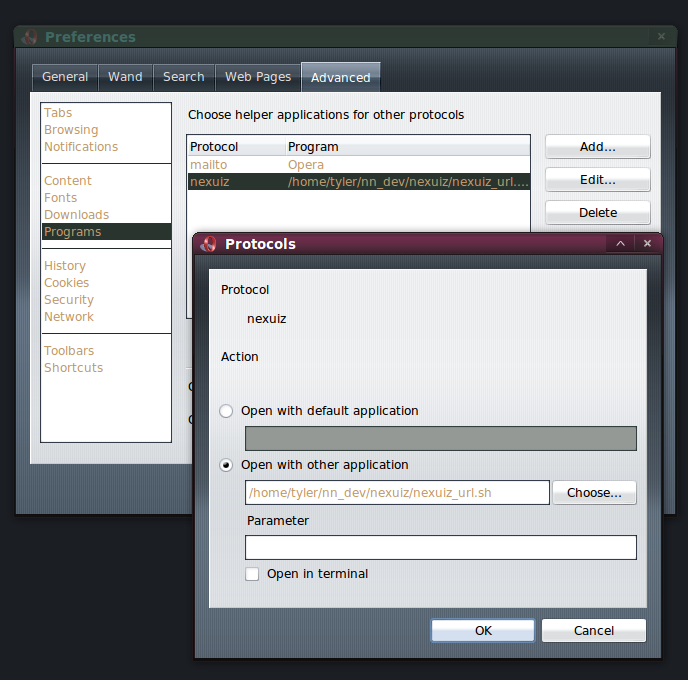Select Open with other application radio
688x680 pixels.
[226, 465]
